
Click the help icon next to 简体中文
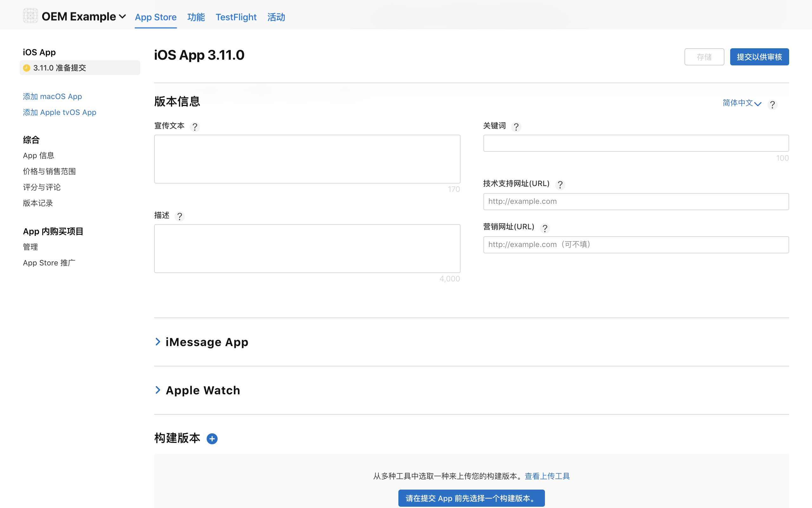pyautogui.click(x=772, y=104)
